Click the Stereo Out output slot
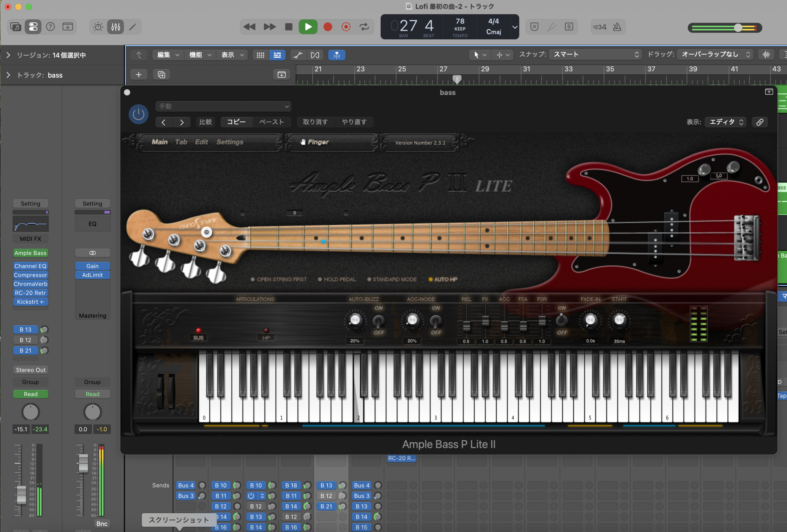Viewport: 787px width, 532px height. [x=30, y=370]
